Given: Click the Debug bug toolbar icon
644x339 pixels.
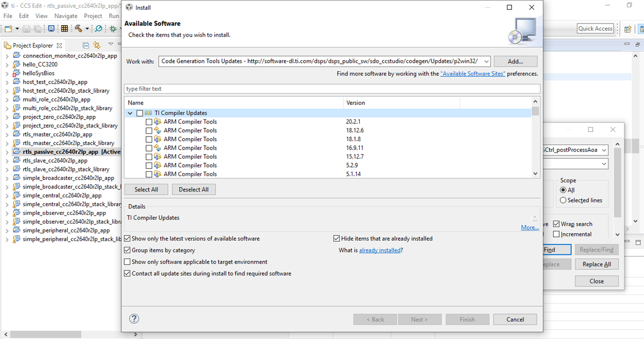Looking at the screenshot, I should coord(113,29).
